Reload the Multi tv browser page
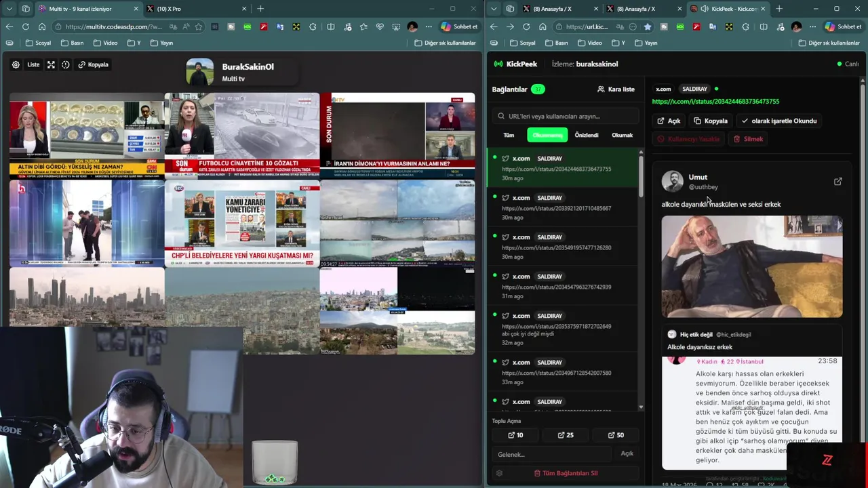868x488 pixels. pos(26,26)
